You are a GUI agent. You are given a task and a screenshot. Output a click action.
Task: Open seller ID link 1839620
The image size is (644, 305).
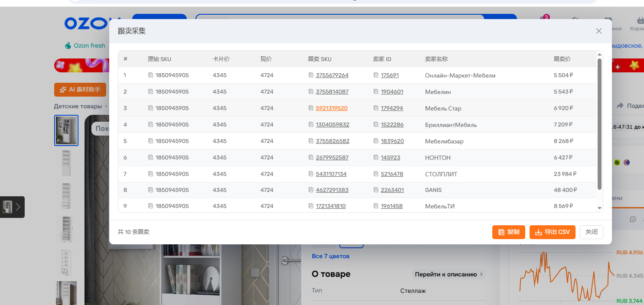(392, 141)
